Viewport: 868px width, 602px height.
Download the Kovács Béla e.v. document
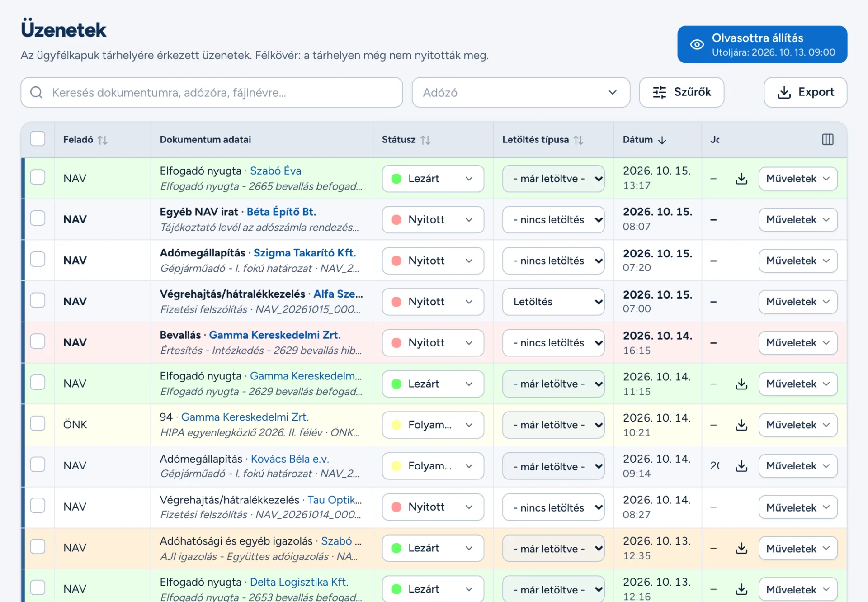[741, 466]
